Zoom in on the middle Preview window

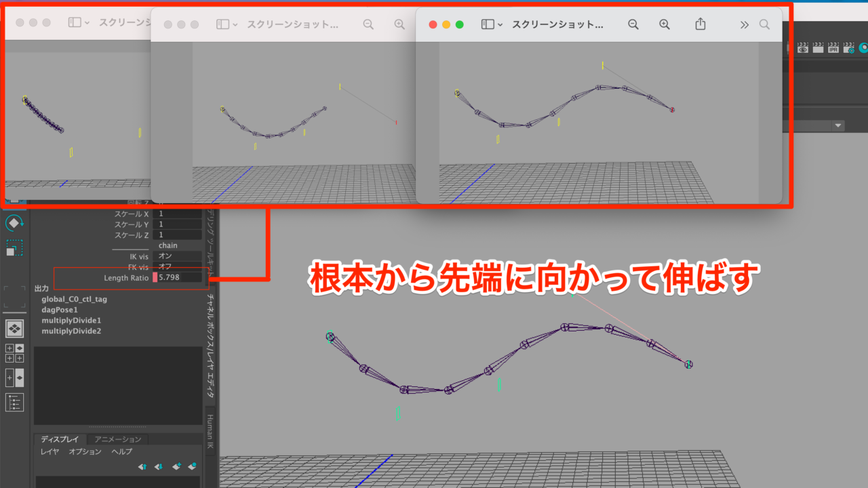(x=399, y=24)
